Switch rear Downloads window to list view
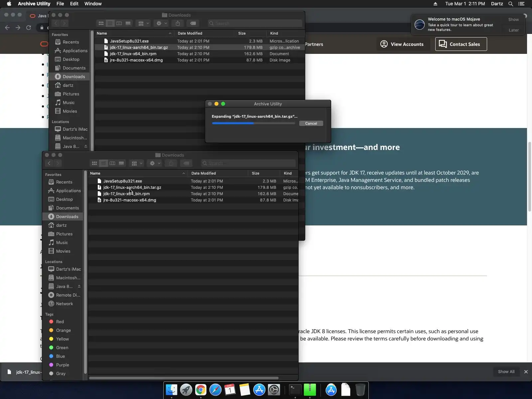The height and width of the screenshot is (399, 532). [110, 23]
